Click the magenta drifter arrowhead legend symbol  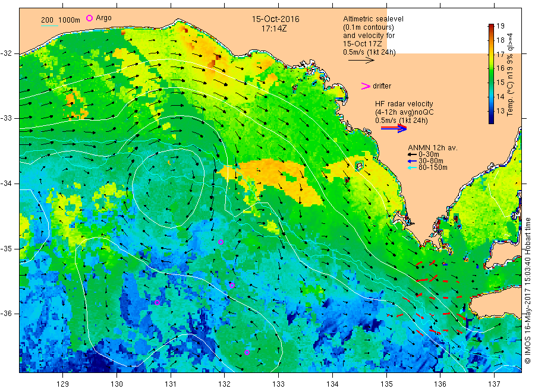tap(366, 86)
